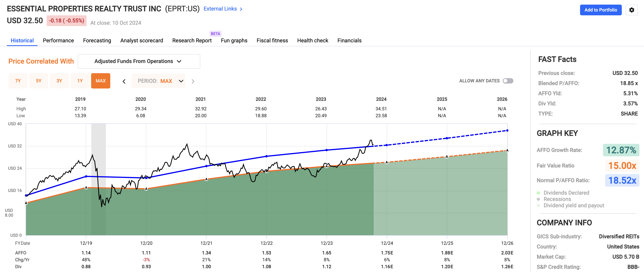Open the Fun graphs tab
The image size is (644, 272).
click(234, 40)
